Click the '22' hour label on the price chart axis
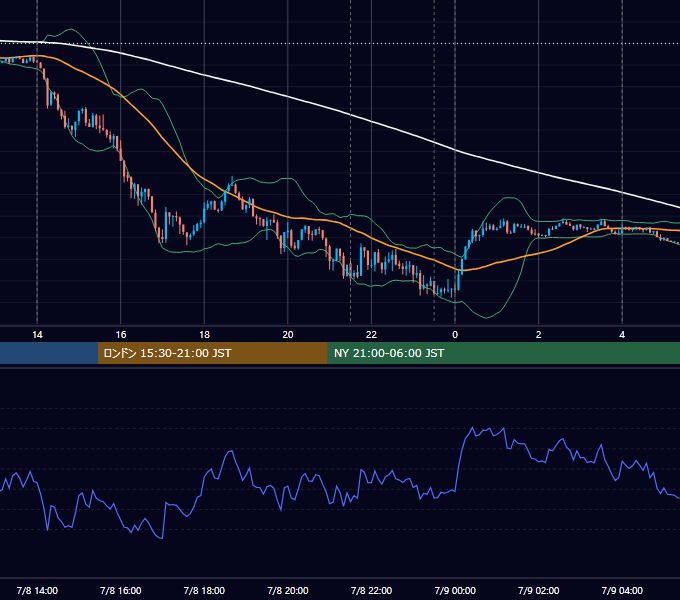 coord(371,335)
